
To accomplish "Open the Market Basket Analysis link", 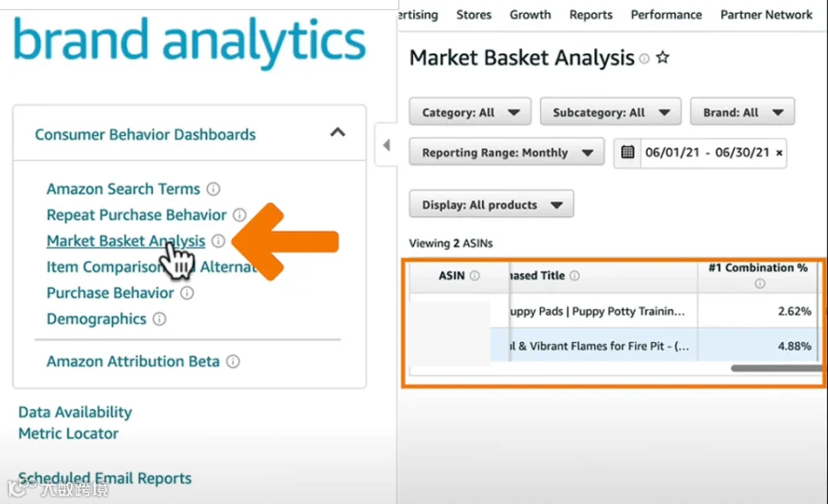I will pos(126,241).
